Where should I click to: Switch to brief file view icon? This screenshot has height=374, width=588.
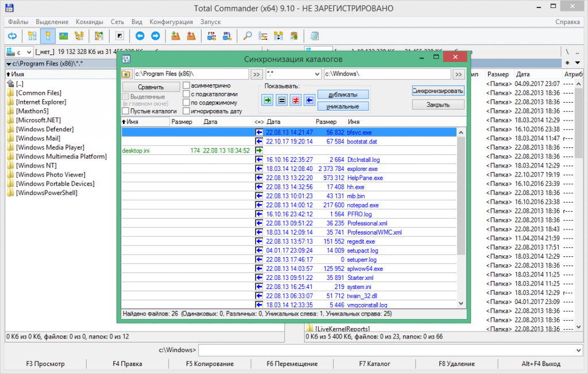[32, 36]
